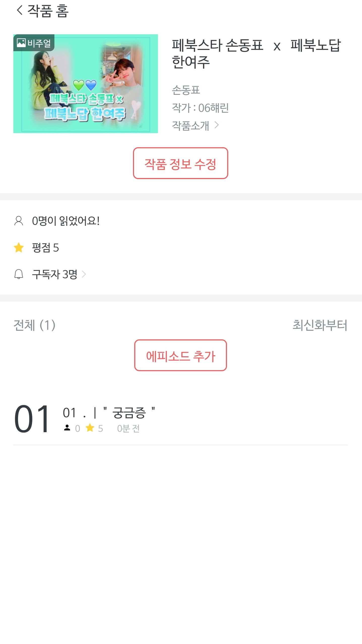Click the 페북스타 손동표 x 페북노답 한여주 title
This screenshot has height=644, width=362.
(256, 54)
